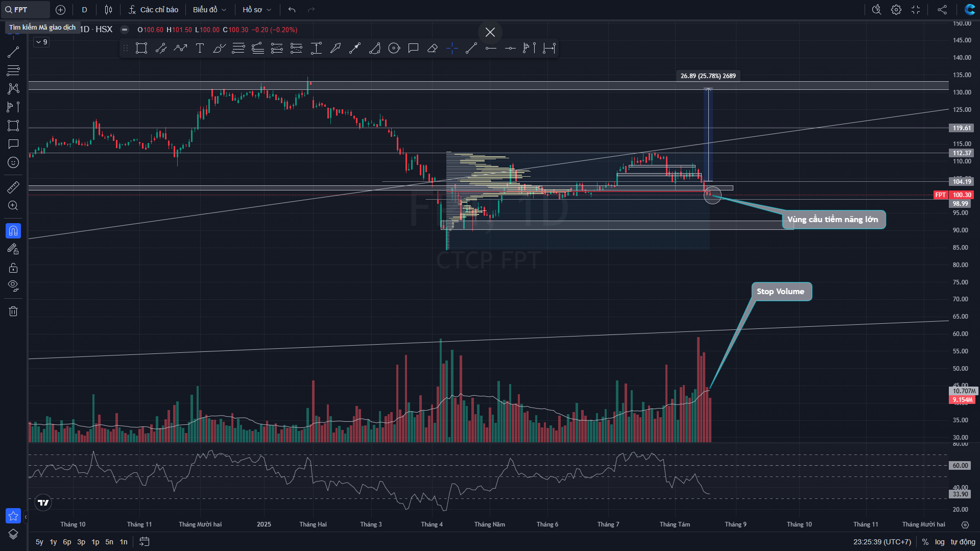Image resolution: width=980 pixels, height=551 pixels.
Task: Remove drawings with the trash icon
Action: pos(13,311)
